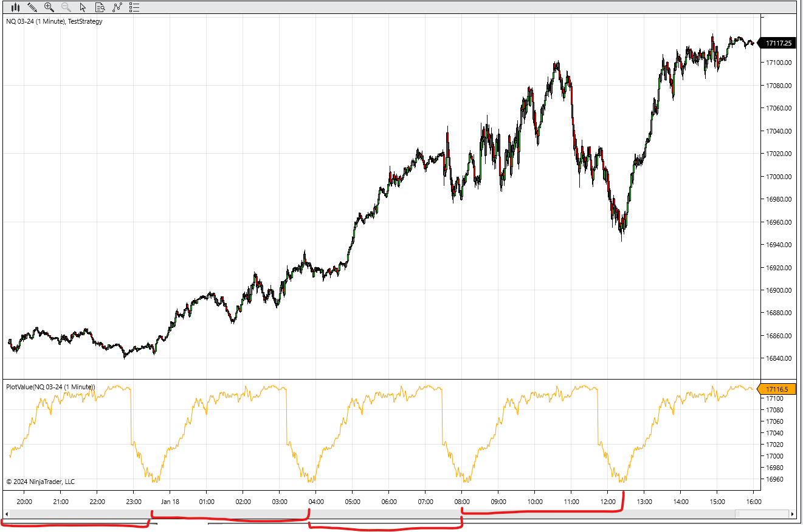
Task: Click the 17040 label on PlotValue axis
Action: [775, 433]
